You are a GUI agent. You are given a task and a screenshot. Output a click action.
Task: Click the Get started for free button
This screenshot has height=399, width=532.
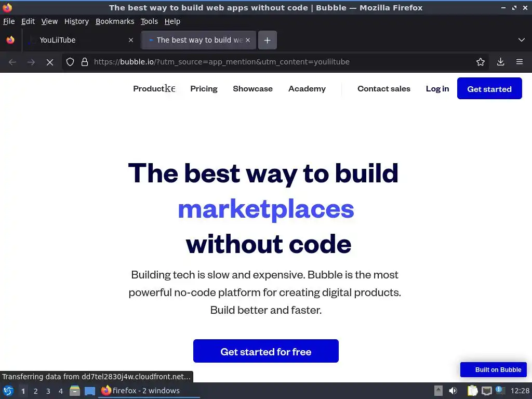click(265, 351)
